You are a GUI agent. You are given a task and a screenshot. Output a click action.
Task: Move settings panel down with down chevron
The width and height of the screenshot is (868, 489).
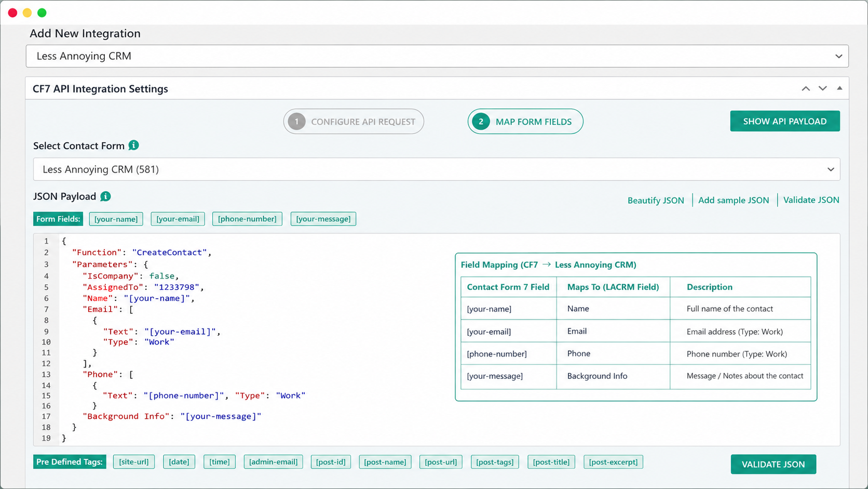pos(823,88)
